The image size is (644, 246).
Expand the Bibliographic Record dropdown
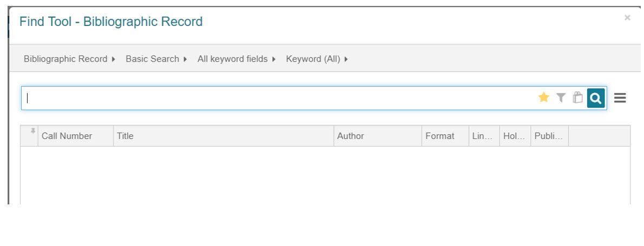click(x=69, y=59)
